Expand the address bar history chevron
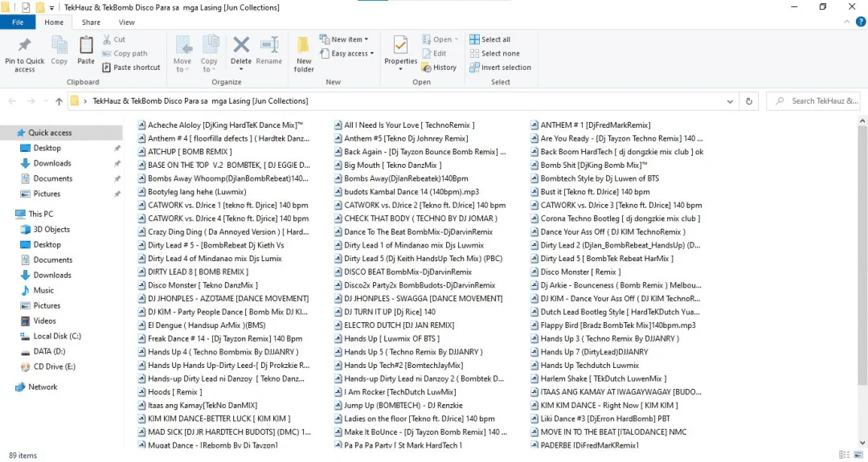The width and height of the screenshot is (868, 462). 730,101
